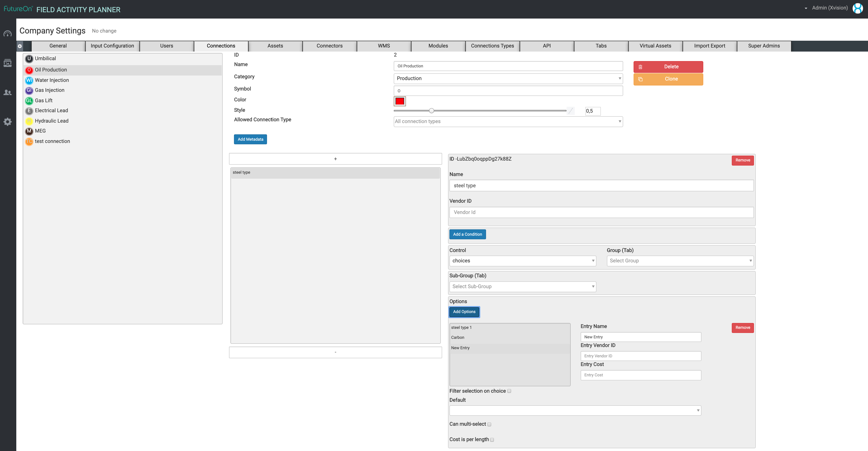Click the small gear icon beside General tab

20,46
